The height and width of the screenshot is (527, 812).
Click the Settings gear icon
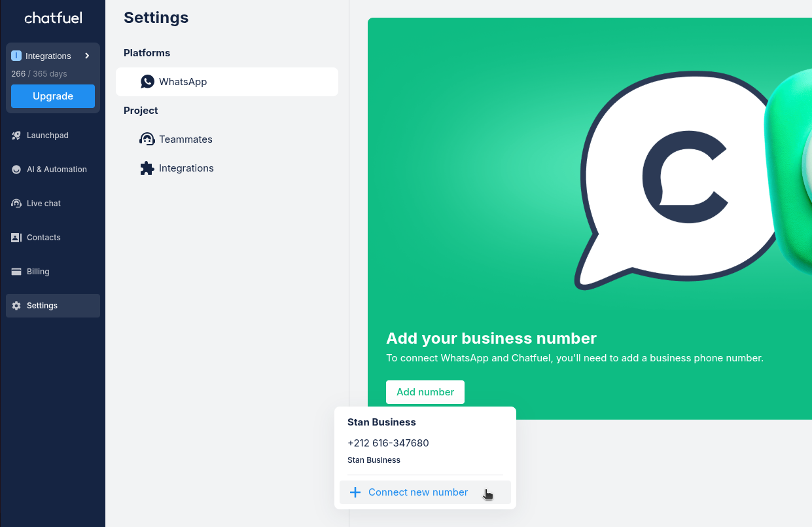(x=16, y=306)
